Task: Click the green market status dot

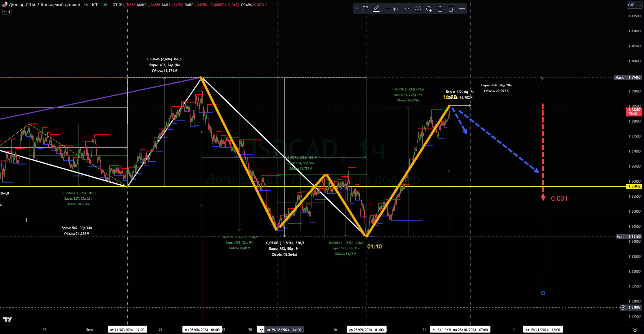Action: (105, 5)
